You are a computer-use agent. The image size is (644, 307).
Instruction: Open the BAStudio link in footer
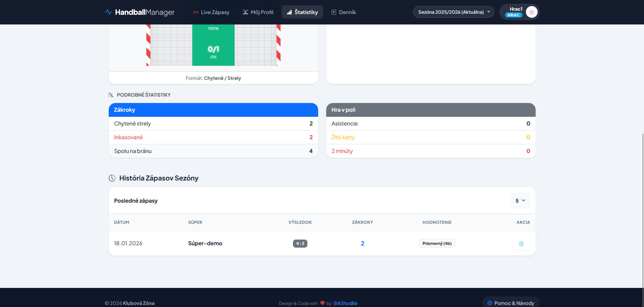pyautogui.click(x=345, y=303)
